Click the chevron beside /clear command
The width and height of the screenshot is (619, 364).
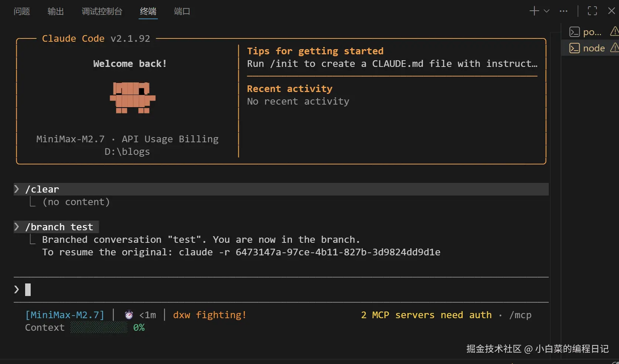(17, 189)
